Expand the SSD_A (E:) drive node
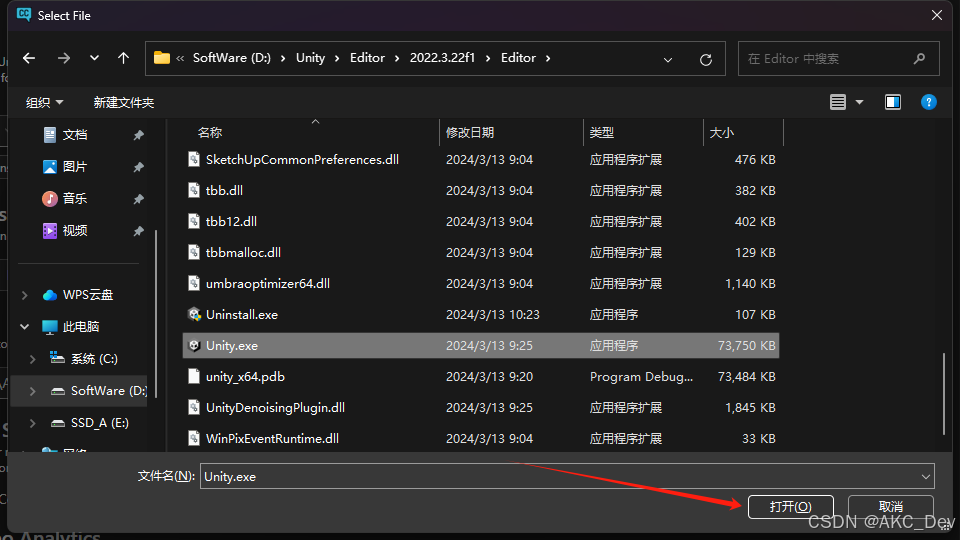 pos(32,422)
